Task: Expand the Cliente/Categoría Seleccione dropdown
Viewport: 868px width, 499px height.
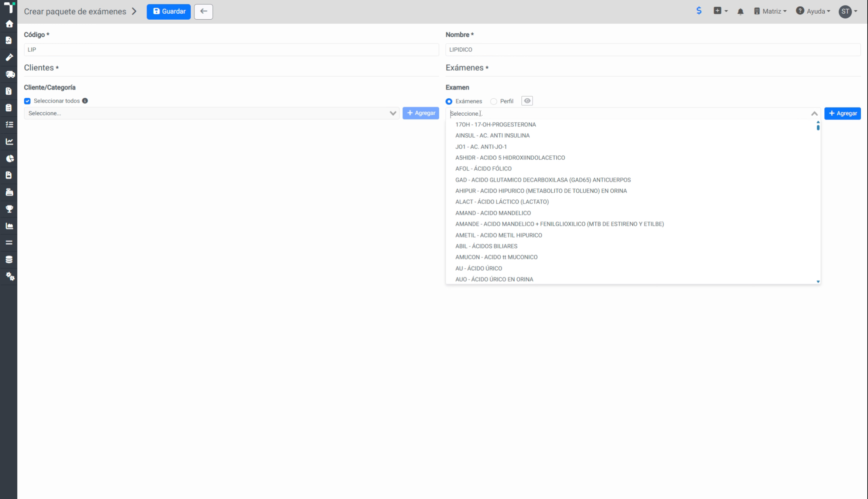Action: tap(212, 113)
